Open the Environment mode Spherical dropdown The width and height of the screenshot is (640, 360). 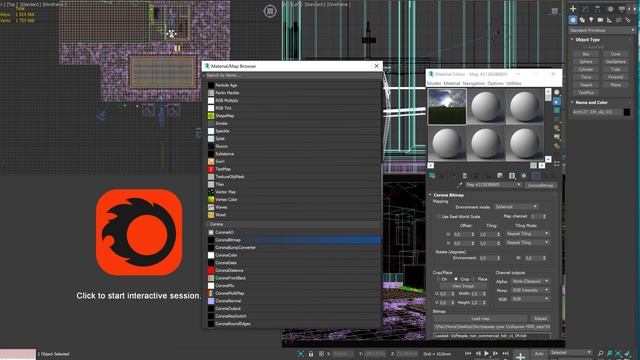click(516, 207)
